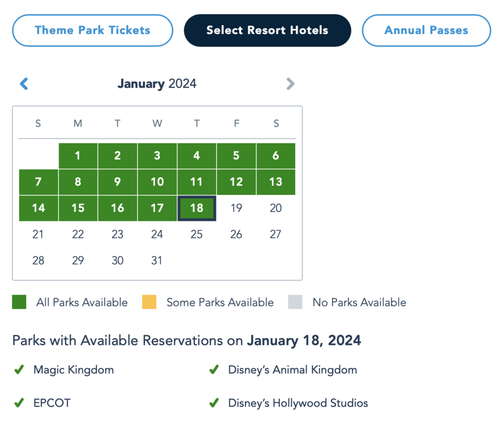Screen dimensions: 504x421
Task: Click the green checkmark beside Magic Kingdom
Action: pos(19,370)
